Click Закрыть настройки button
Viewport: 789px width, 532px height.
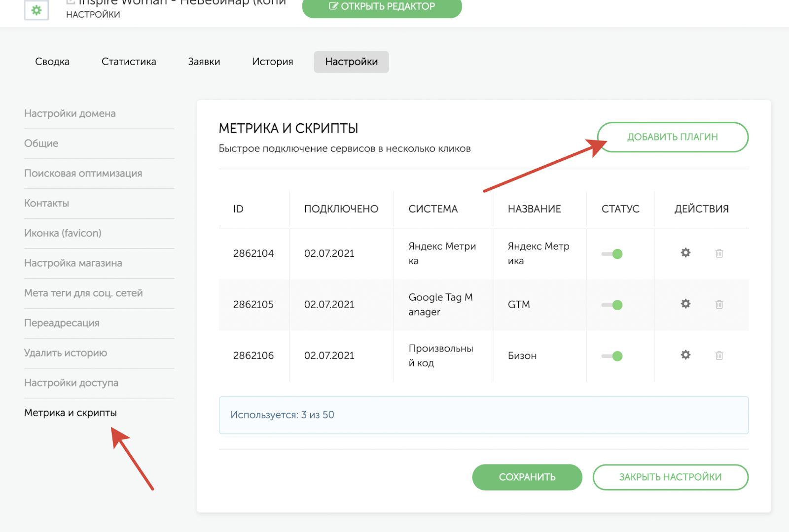click(670, 477)
